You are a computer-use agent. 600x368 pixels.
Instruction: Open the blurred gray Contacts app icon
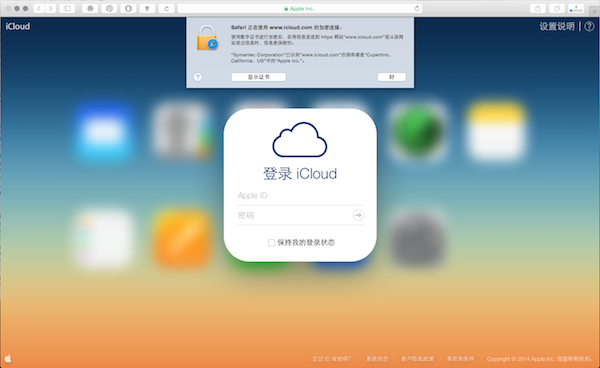pyautogui.click(x=183, y=131)
